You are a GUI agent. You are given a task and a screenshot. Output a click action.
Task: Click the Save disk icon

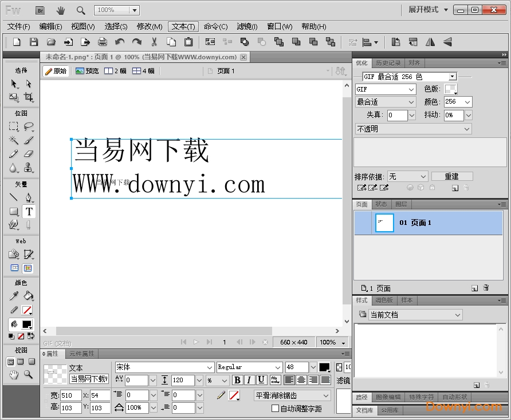[34, 42]
